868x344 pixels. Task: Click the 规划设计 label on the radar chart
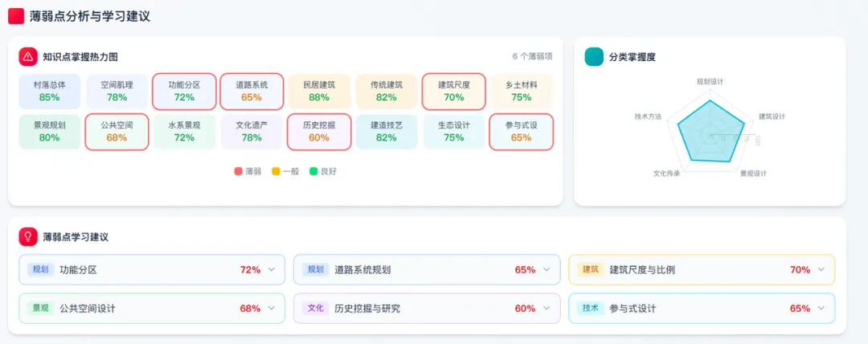tap(710, 81)
